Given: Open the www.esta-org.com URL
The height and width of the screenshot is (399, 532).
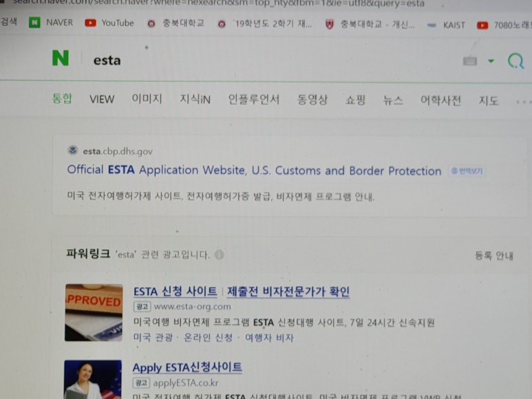Looking at the screenshot, I should click(192, 306).
